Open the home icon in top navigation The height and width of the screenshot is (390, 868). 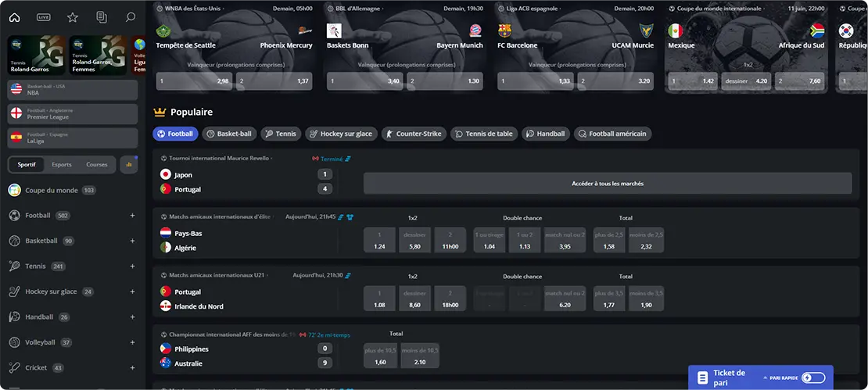coord(14,17)
